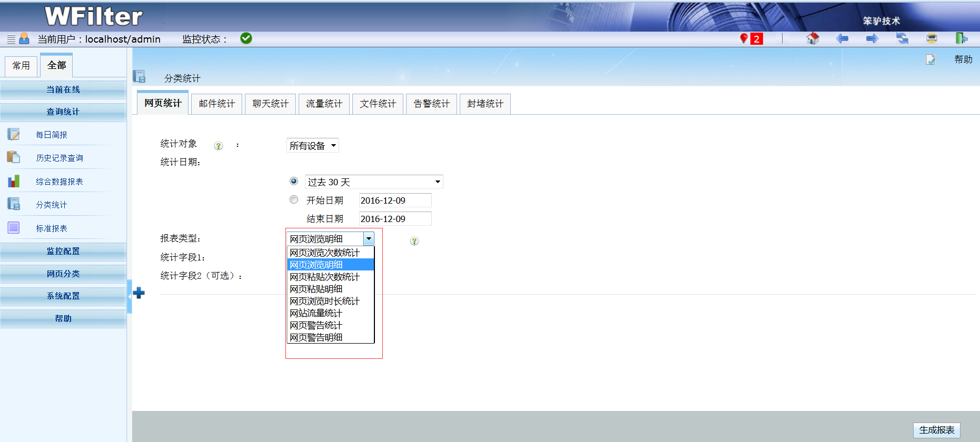
Task: Select the 开始日期 radio button
Action: 294,199
